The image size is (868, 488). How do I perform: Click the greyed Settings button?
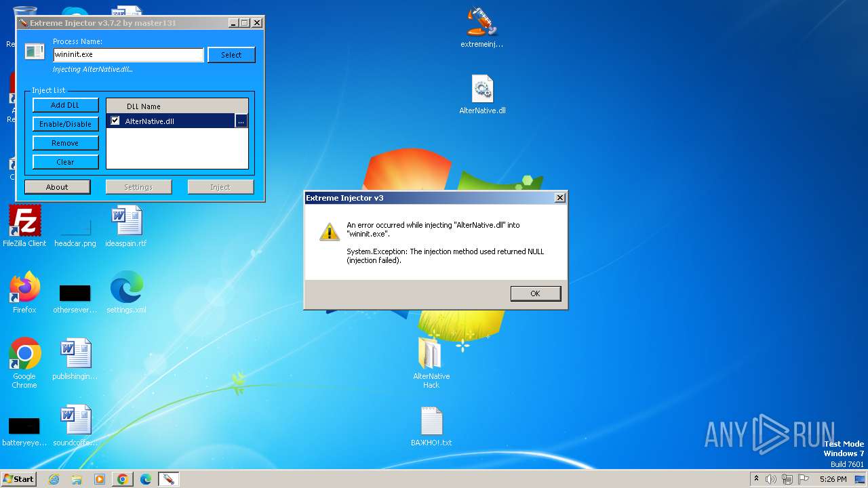pyautogui.click(x=138, y=187)
